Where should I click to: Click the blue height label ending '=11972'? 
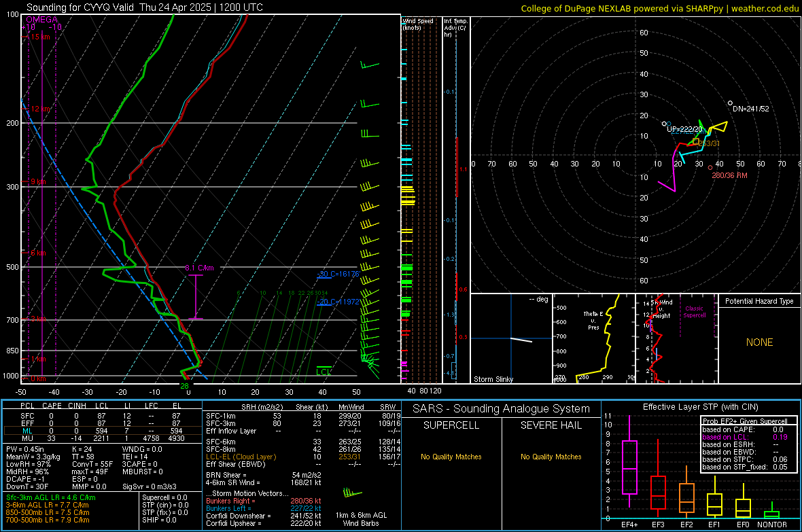point(338,302)
